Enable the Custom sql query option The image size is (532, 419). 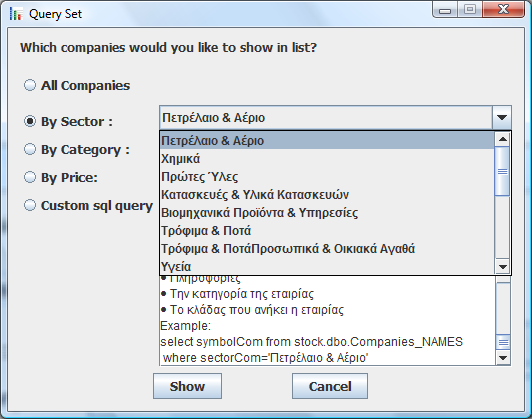pos(30,205)
